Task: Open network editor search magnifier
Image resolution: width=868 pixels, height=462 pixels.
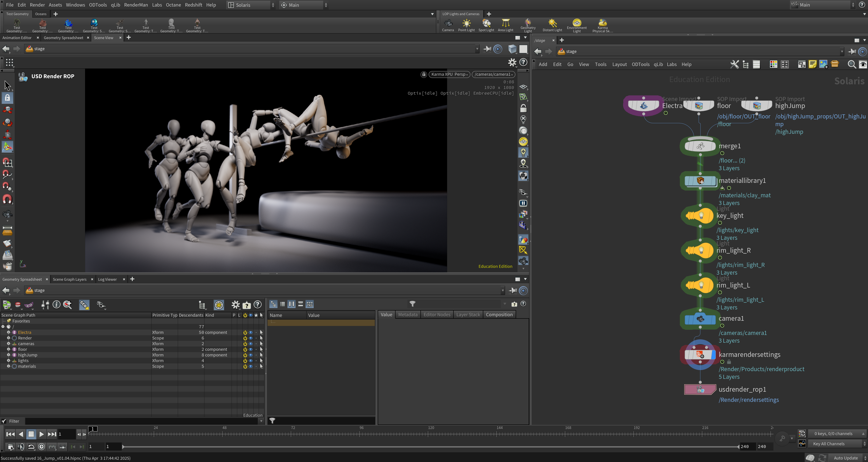Action: pyautogui.click(x=851, y=64)
